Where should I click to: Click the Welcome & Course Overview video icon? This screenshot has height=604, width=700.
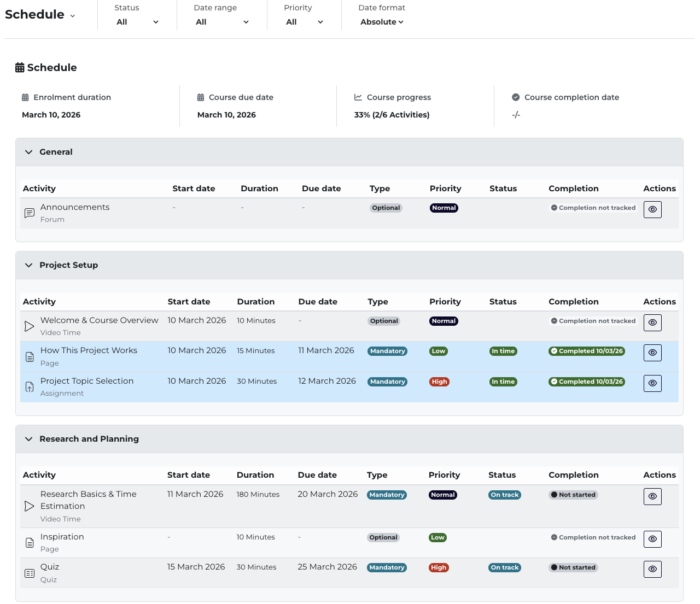coord(30,326)
